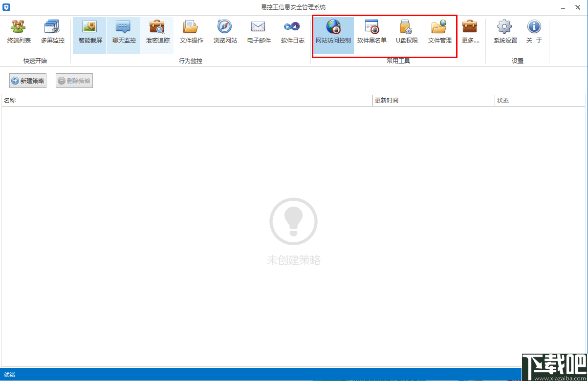This screenshot has height=381, width=588.
Task: Click 删除策略 delete policy button
Action: pos(74,81)
